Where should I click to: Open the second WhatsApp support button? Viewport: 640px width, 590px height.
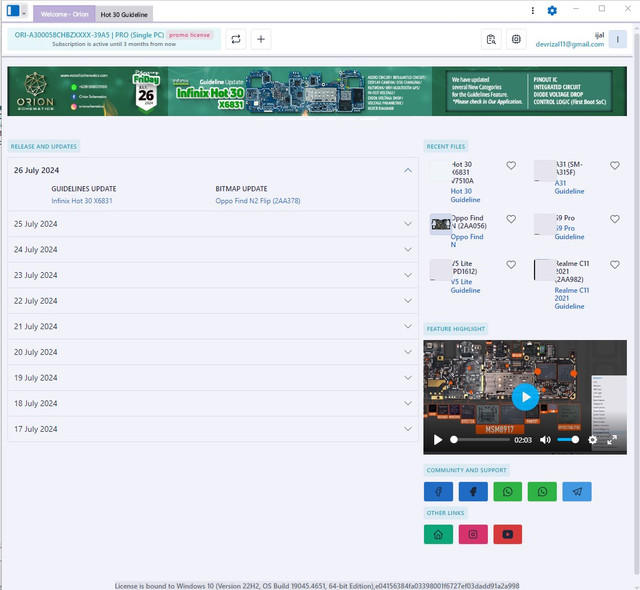(x=542, y=491)
